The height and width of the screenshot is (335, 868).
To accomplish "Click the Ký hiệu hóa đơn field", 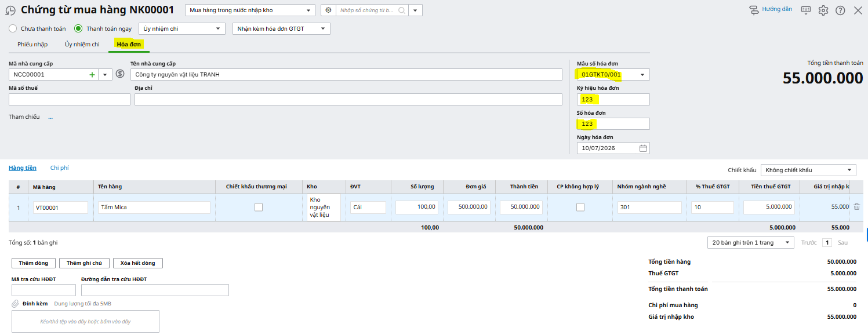I will (x=613, y=99).
